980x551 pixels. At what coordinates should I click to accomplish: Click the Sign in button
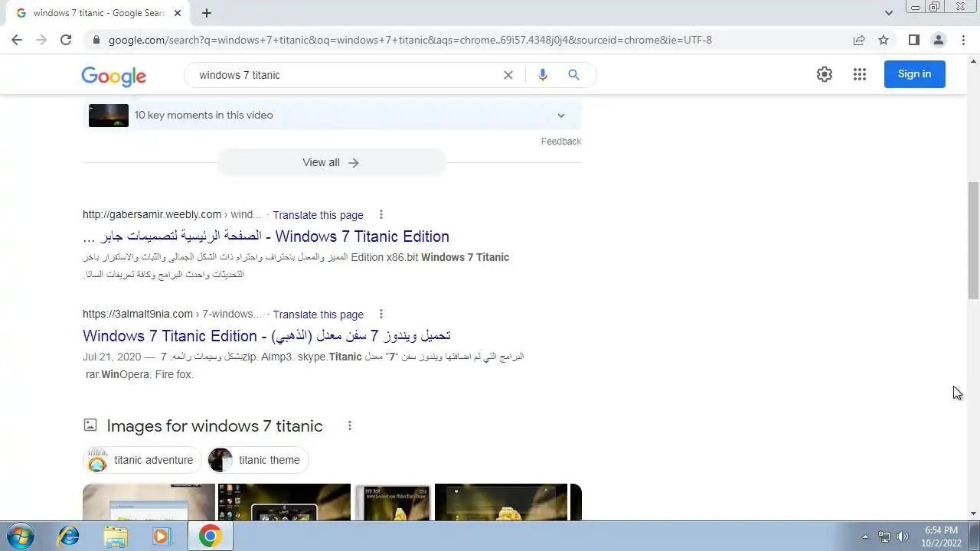915,74
